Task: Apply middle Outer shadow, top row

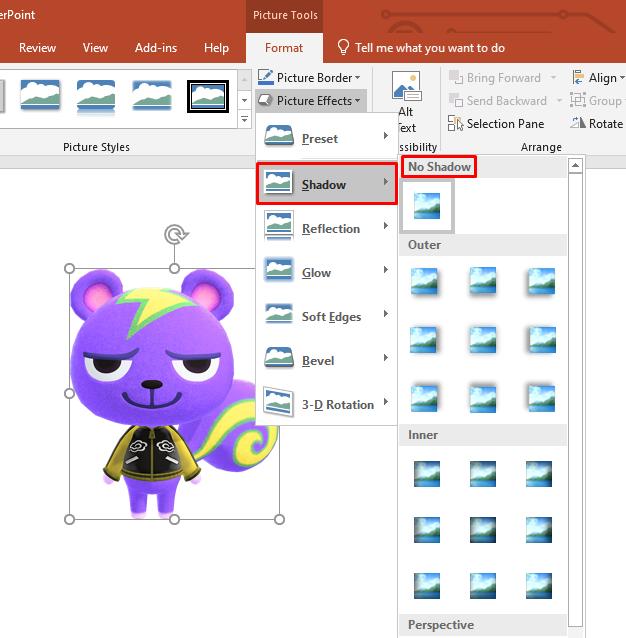Action: tap(483, 281)
